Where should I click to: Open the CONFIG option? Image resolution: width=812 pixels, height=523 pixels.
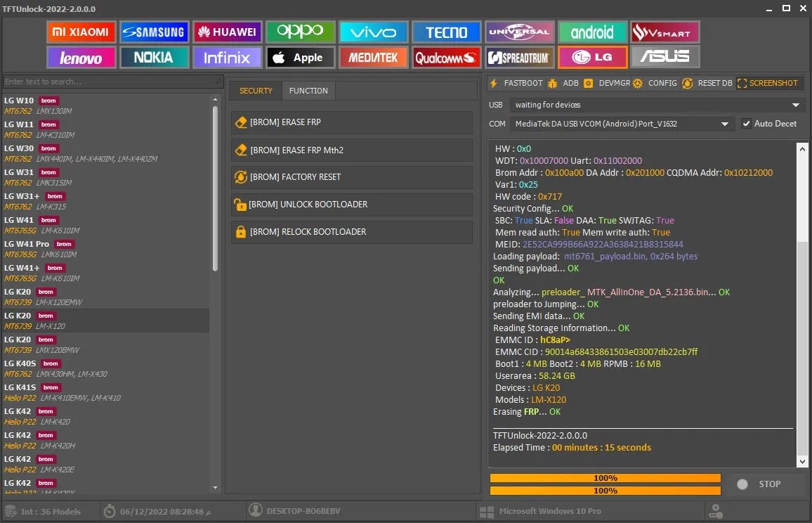(x=655, y=83)
